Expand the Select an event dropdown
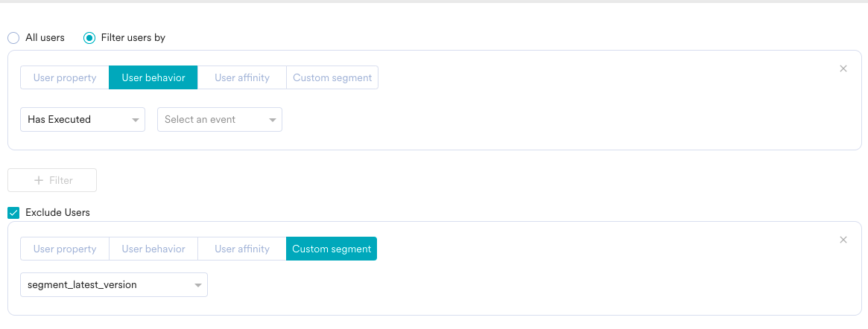 click(x=219, y=120)
